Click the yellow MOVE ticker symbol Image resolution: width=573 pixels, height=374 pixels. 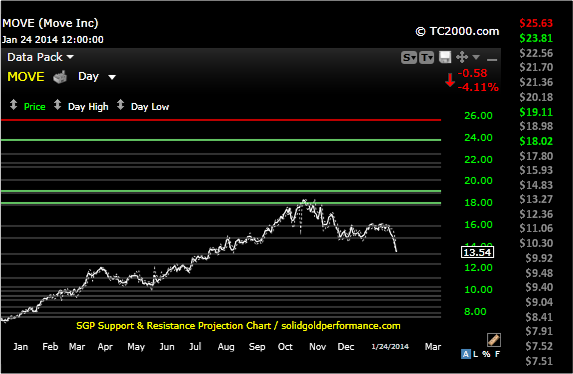pyautogui.click(x=26, y=77)
